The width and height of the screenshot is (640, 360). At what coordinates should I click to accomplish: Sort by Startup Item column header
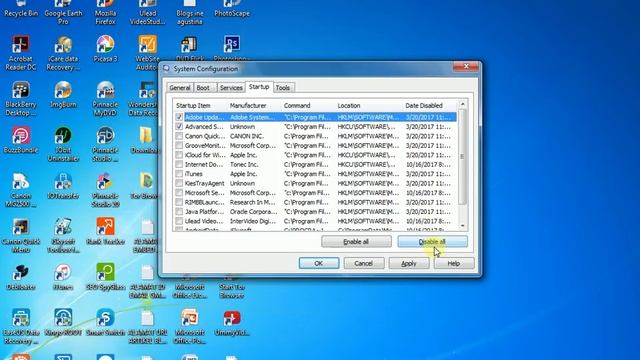coord(200,105)
